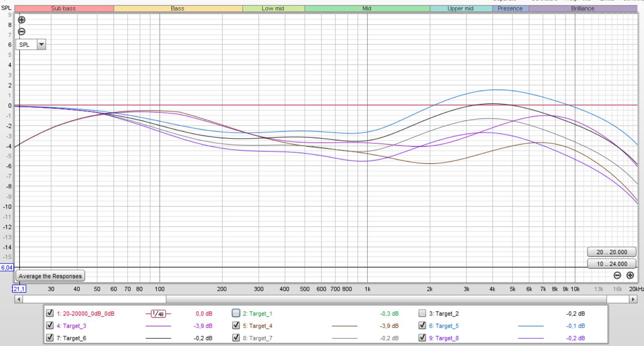Image resolution: width=644 pixels, height=346 pixels.
Task: Zoom out vertically with the top-left minus icon
Action: pos(21,31)
